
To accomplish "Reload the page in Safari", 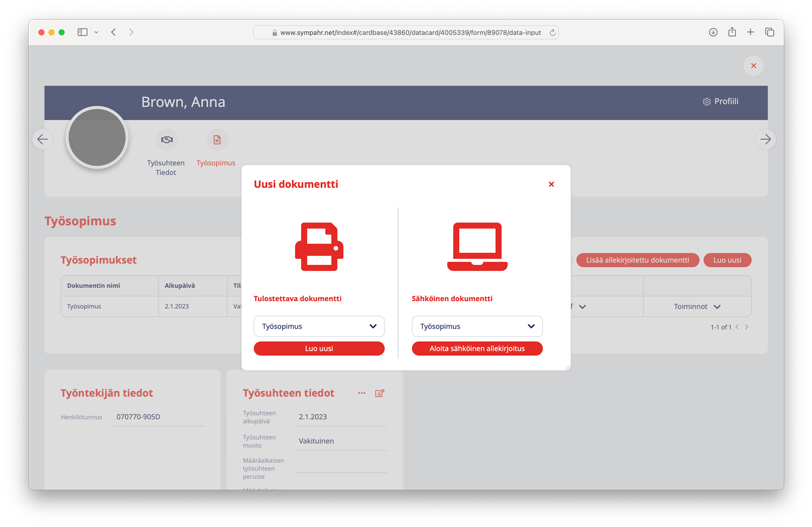I will [x=552, y=32].
